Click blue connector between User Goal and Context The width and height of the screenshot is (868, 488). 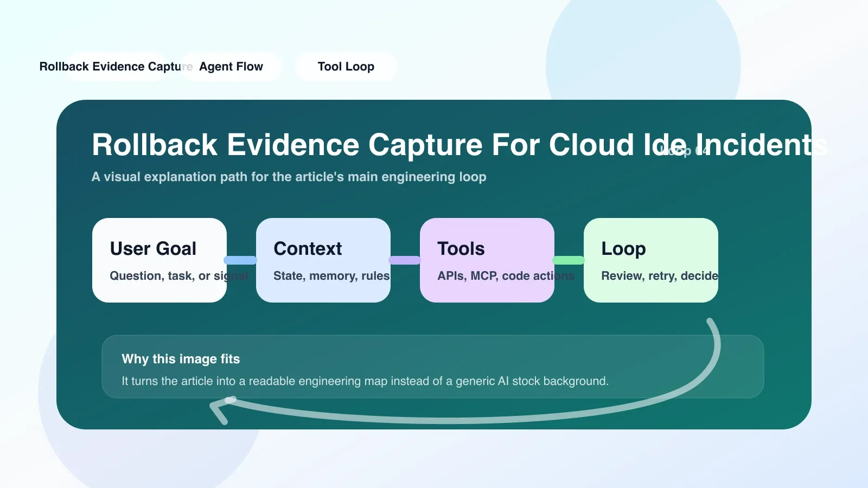[x=240, y=260]
